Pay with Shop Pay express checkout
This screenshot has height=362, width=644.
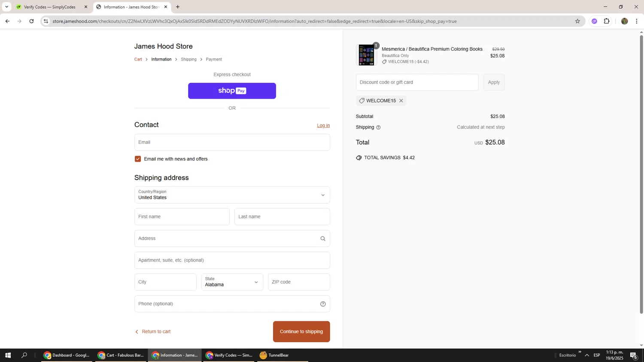pyautogui.click(x=232, y=91)
